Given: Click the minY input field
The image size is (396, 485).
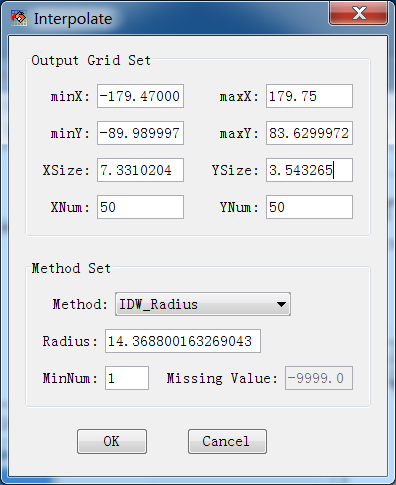Looking at the screenshot, I should 140,133.
